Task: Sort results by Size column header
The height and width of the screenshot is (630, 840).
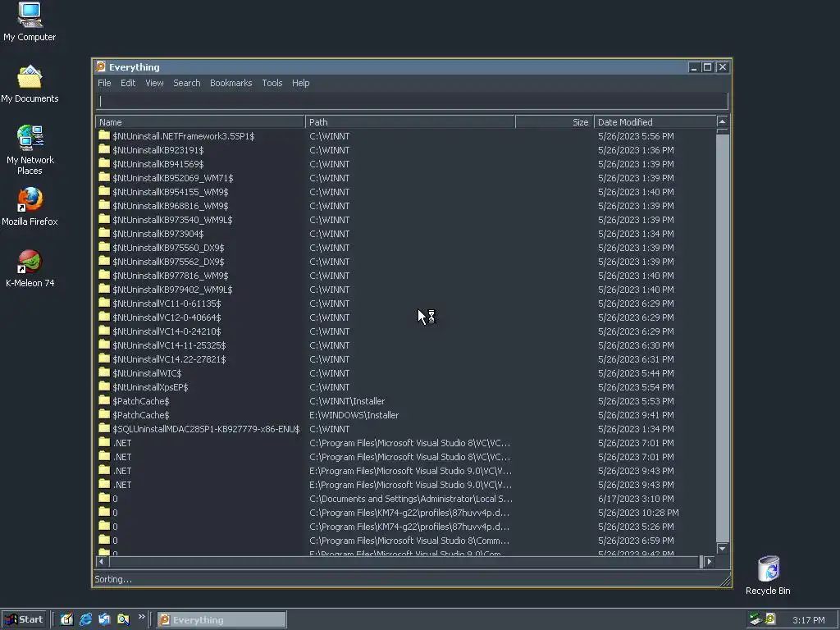Action: point(555,122)
